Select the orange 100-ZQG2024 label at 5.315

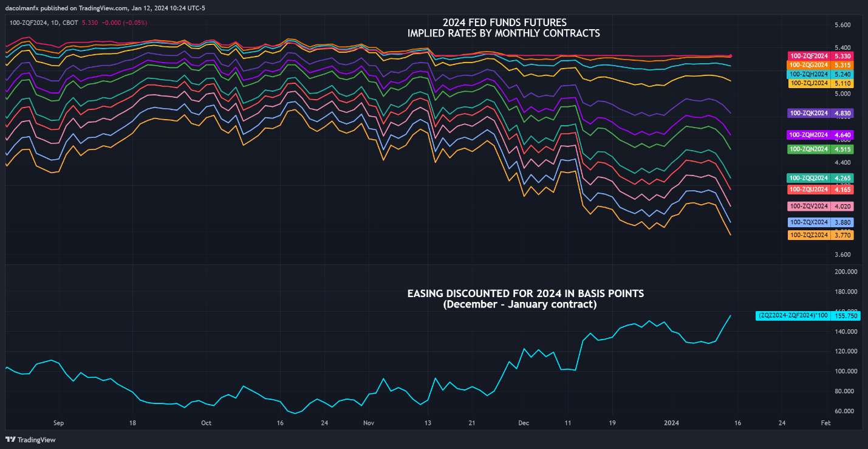pyautogui.click(x=821, y=65)
